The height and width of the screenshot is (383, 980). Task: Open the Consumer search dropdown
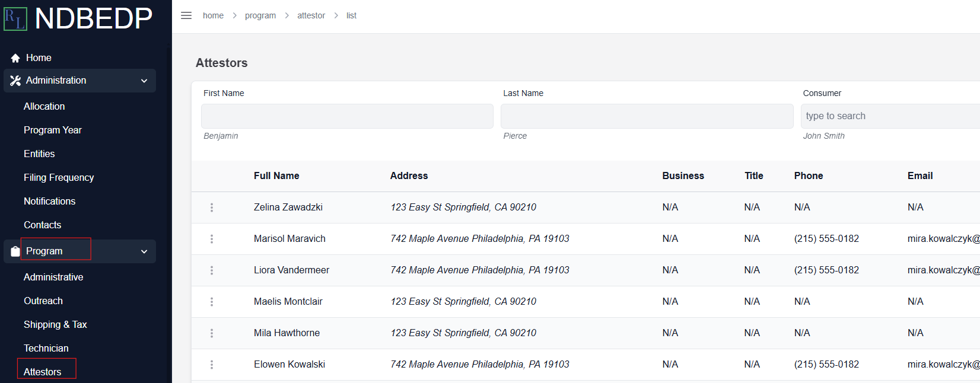pyautogui.click(x=890, y=116)
